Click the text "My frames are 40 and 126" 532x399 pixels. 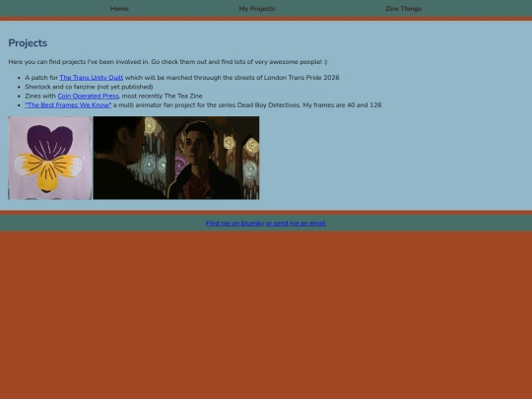342,105
